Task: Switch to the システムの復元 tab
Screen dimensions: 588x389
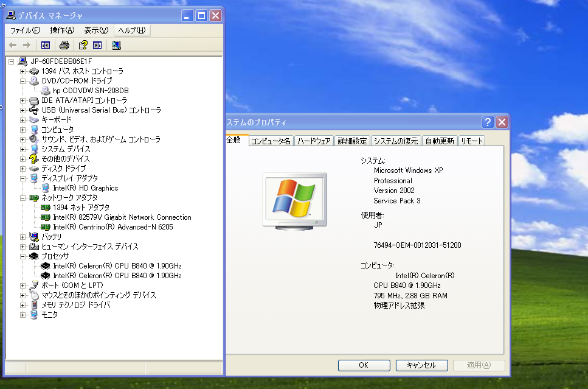Action: click(x=396, y=141)
